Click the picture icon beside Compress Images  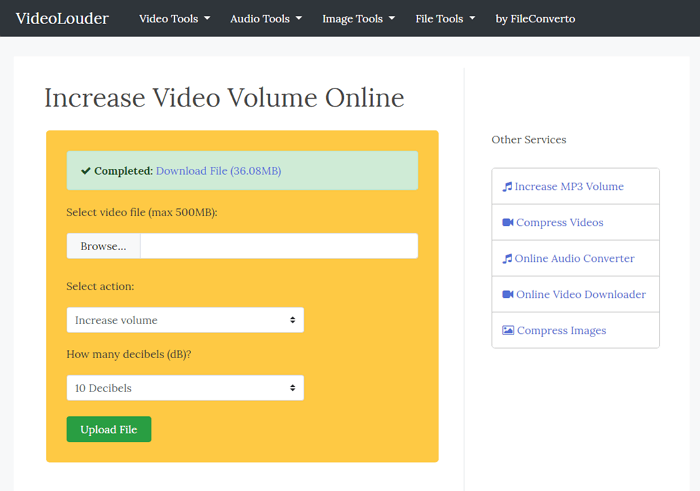click(x=508, y=330)
